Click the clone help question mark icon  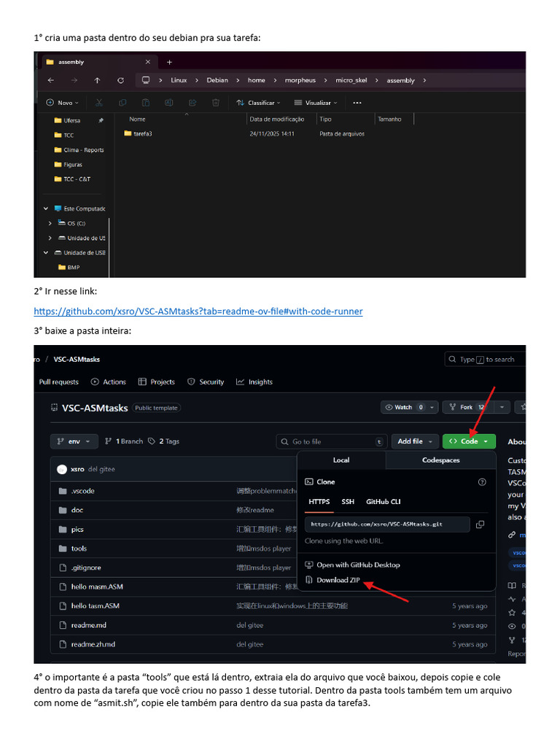[482, 482]
